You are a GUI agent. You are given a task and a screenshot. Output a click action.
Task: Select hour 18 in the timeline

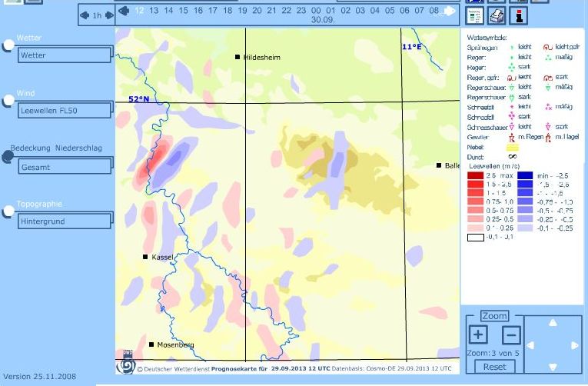pyautogui.click(x=228, y=11)
